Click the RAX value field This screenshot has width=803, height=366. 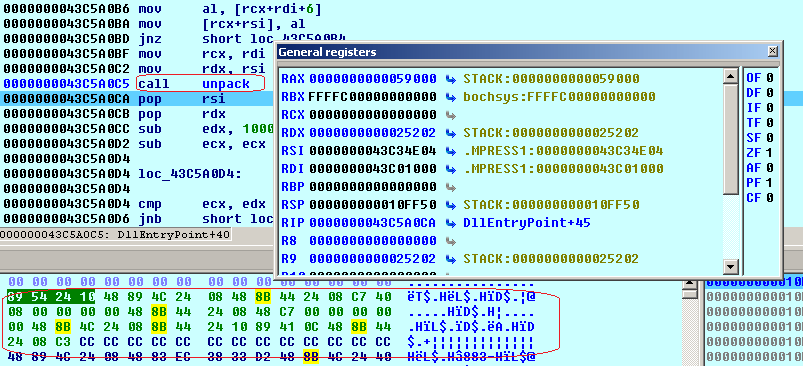pyautogui.click(x=373, y=79)
